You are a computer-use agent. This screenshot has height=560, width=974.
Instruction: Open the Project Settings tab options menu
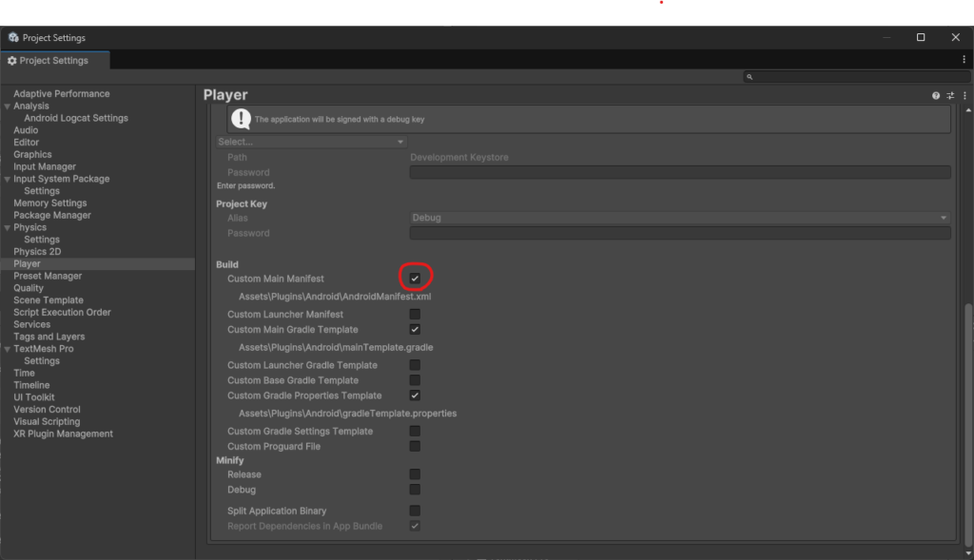point(964,60)
